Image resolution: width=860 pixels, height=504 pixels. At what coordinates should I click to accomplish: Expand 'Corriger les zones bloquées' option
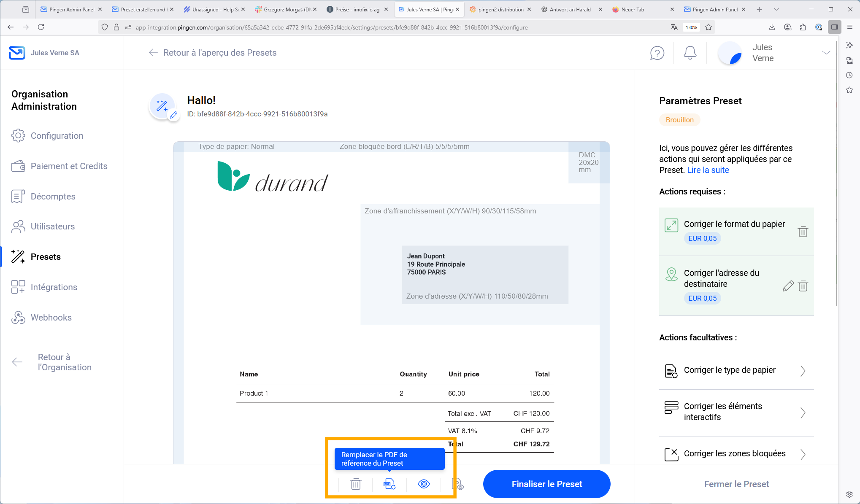tap(803, 454)
